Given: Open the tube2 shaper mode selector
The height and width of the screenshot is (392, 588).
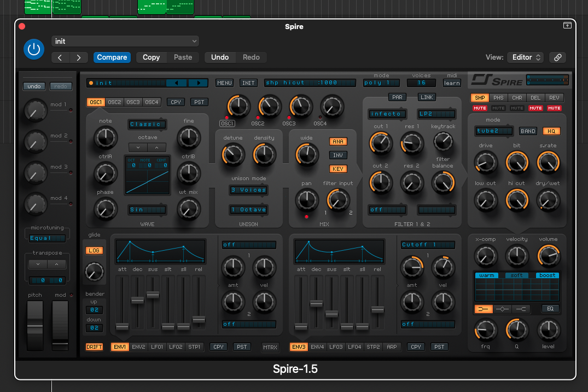Looking at the screenshot, I should [493, 131].
